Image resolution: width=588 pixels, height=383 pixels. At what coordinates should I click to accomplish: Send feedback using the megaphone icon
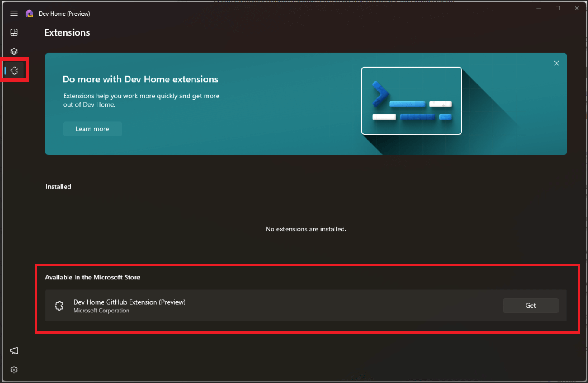pyautogui.click(x=14, y=351)
